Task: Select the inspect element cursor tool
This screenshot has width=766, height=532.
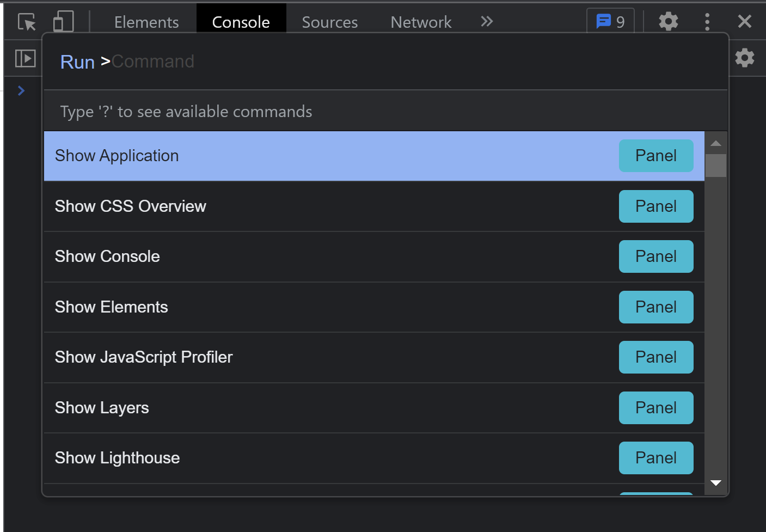Action: [x=26, y=21]
